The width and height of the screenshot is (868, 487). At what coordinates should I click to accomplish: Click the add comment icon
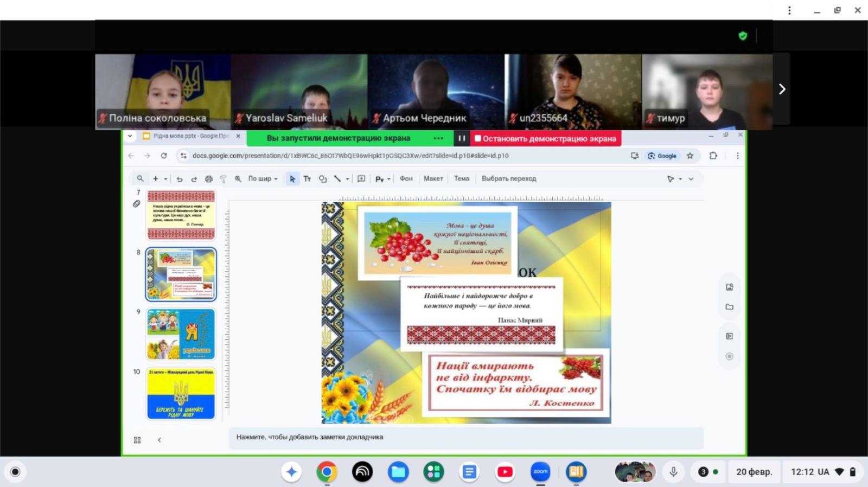pos(361,179)
